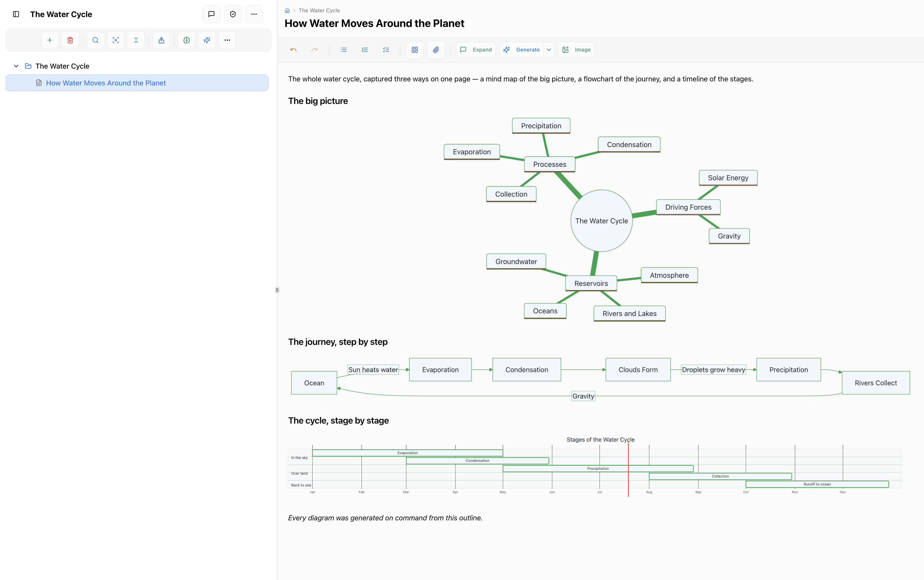Select the Driving Forces node
The height and width of the screenshot is (580, 924).
(x=688, y=207)
